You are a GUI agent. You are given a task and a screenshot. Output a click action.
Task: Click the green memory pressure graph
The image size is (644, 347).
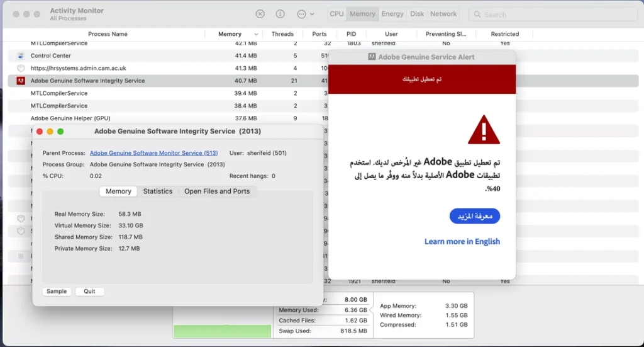pos(222,331)
